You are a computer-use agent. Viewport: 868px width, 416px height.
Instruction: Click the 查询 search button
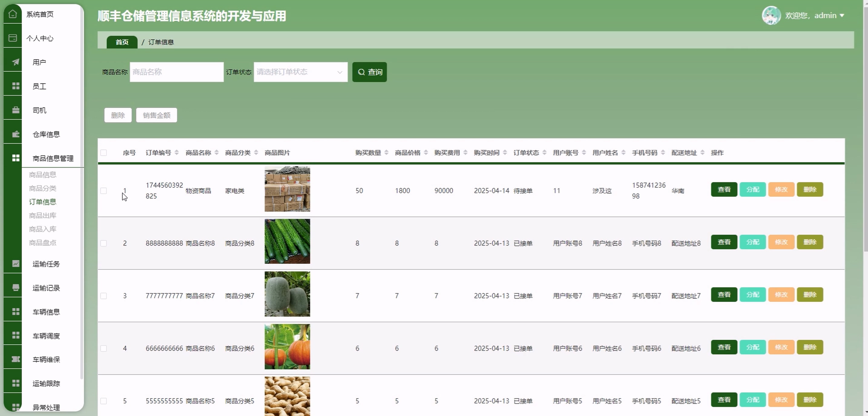point(369,72)
